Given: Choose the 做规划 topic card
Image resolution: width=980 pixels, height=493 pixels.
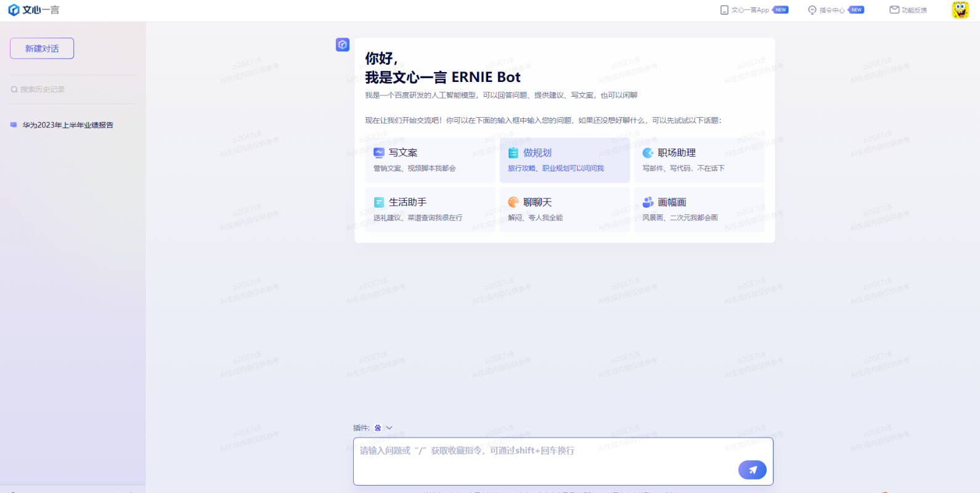Looking at the screenshot, I should coord(564,160).
